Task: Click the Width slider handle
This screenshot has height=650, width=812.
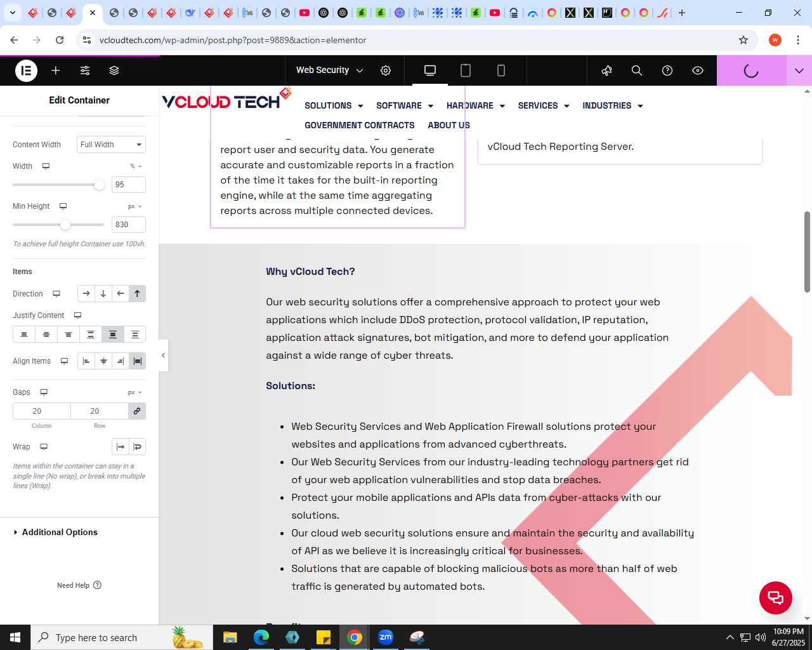Action: coord(99,185)
